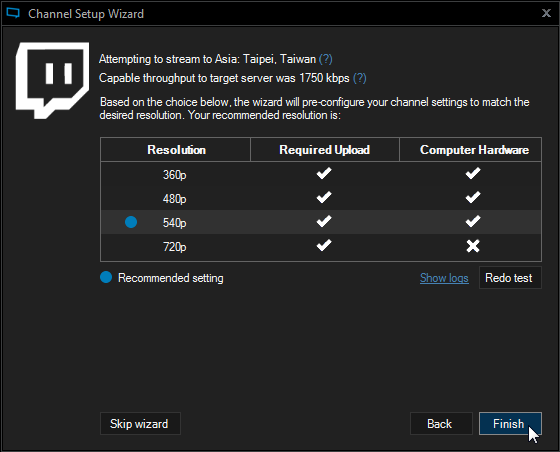The width and height of the screenshot is (560, 452).
Task: Click 540p Required Upload checkmark
Action: (x=324, y=221)
